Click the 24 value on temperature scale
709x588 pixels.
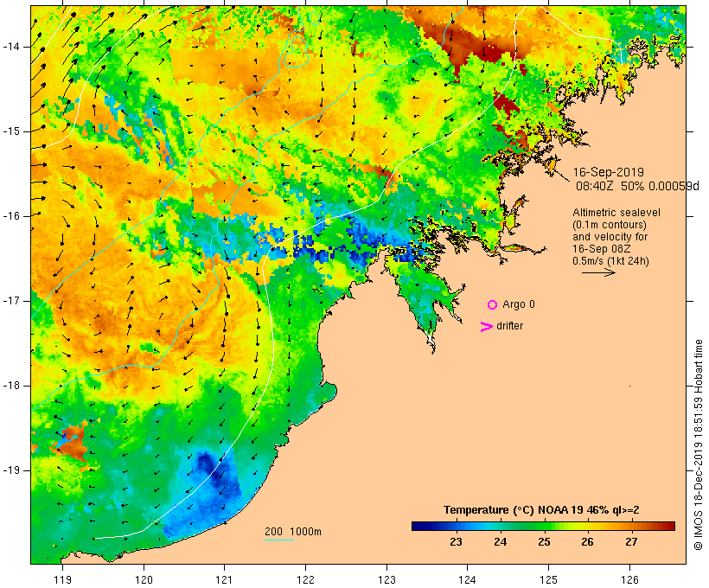coord(500,542)
